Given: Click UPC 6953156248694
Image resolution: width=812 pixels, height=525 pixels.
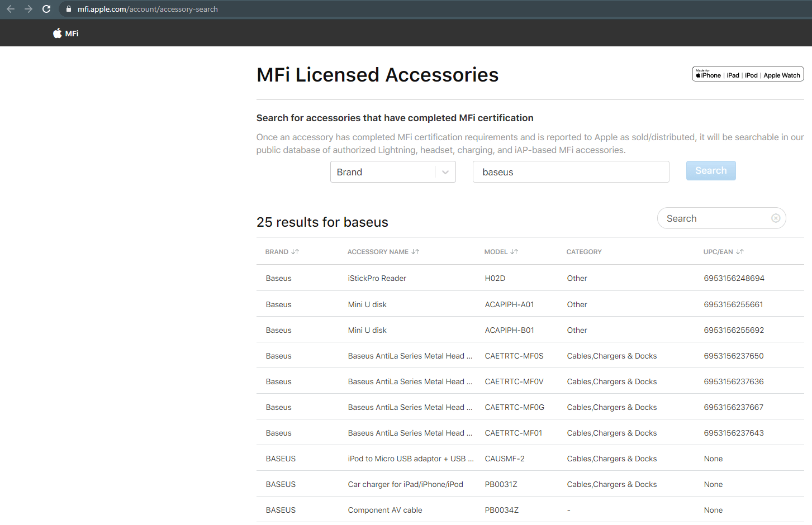Looking at the screenshot, I should tap(734, 278).
